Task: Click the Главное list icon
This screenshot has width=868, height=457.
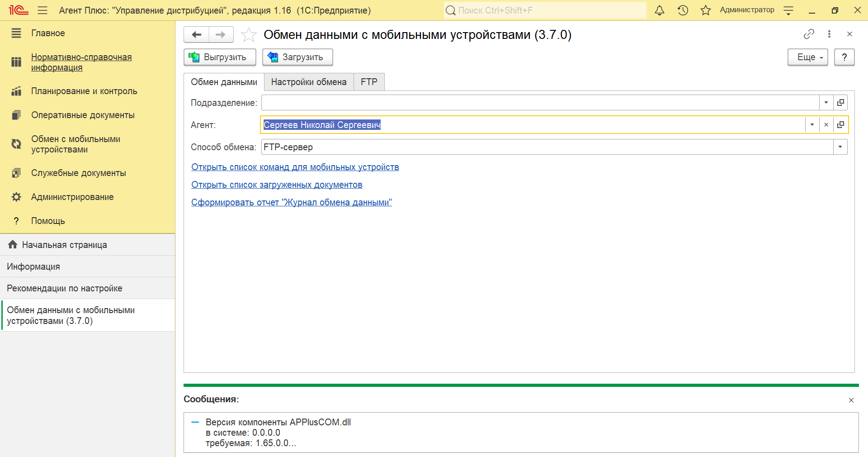Action: point(16,33)
